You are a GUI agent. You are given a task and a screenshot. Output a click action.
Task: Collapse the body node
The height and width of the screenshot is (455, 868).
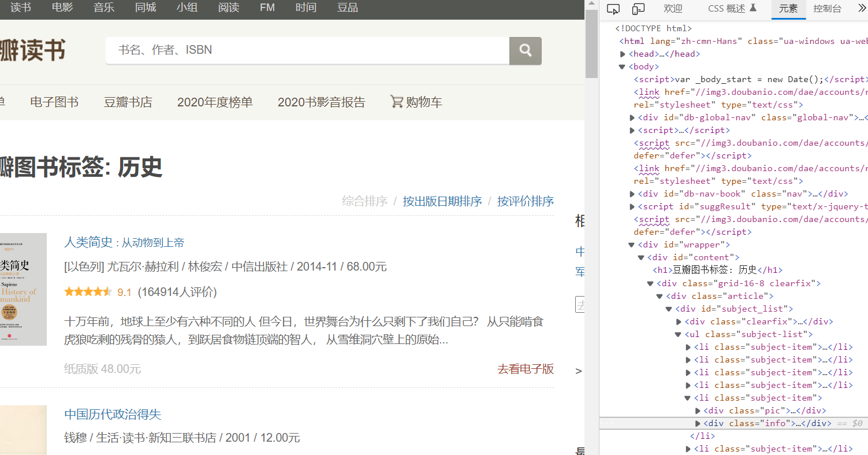point(623,66)
